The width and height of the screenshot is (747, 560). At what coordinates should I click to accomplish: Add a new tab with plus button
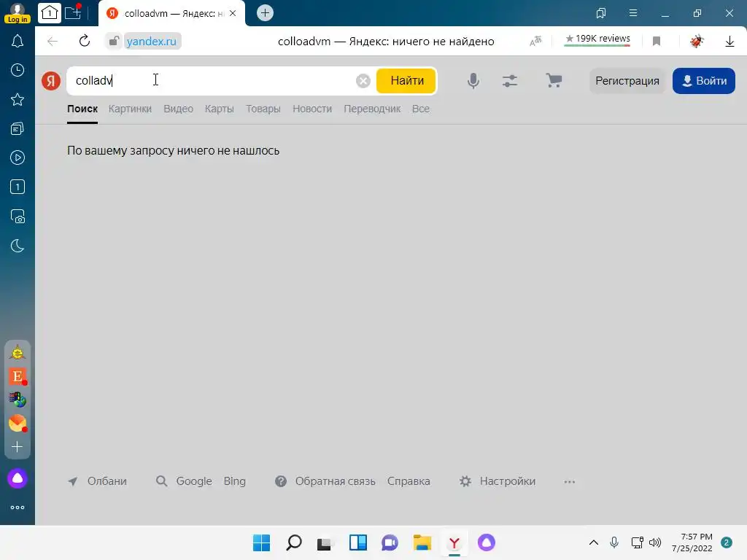[266, 13]
